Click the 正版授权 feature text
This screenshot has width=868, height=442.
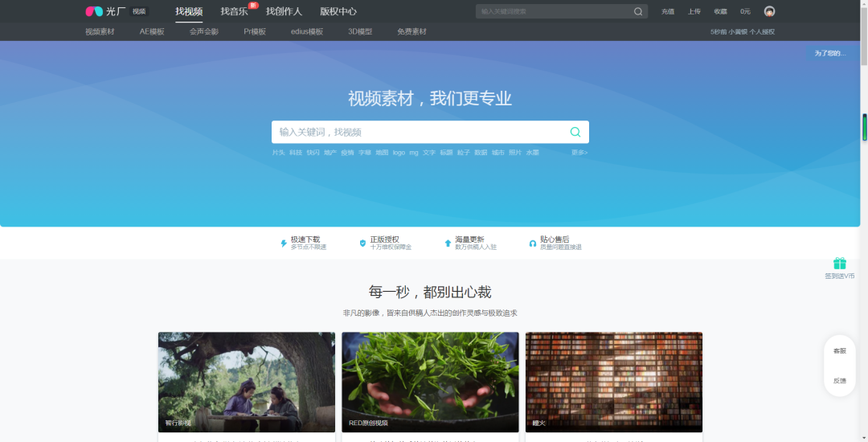[384, 239]
